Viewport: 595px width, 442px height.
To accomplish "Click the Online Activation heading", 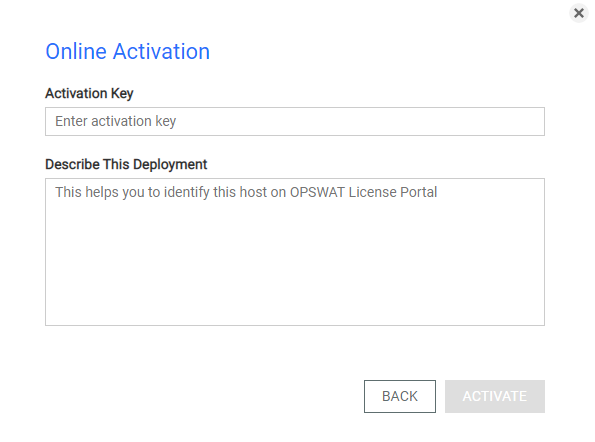I will coord(128,52).
